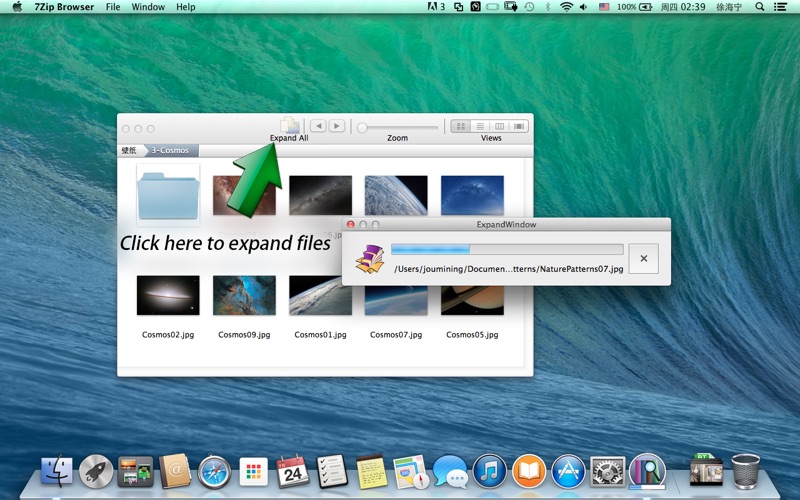Click the Cosmos01.jpg file name
The height and width of the screenshot is (500, 800).
(x=320, y=335)
